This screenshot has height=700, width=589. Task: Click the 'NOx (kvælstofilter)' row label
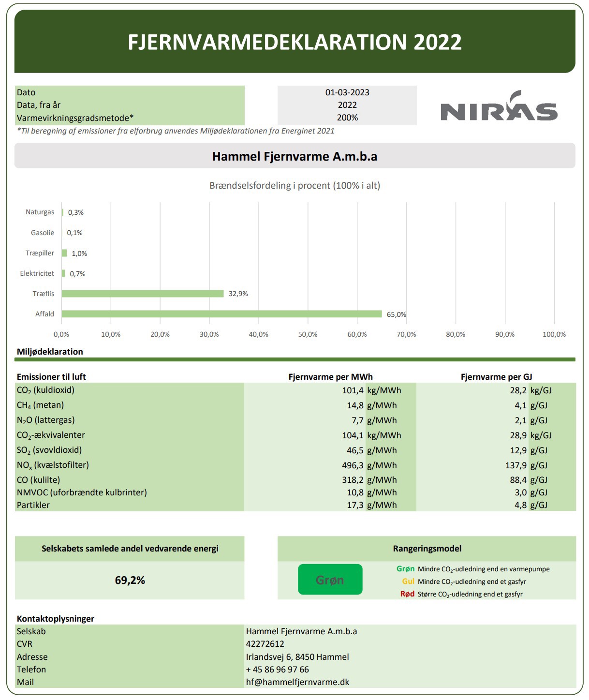coord(53,465)
